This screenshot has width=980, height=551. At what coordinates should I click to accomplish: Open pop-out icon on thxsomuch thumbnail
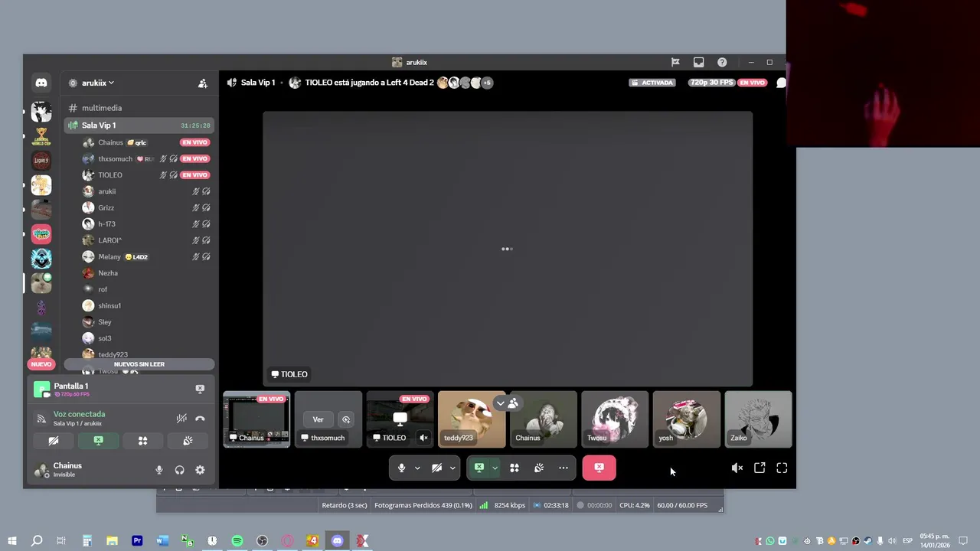coord(346,419)
